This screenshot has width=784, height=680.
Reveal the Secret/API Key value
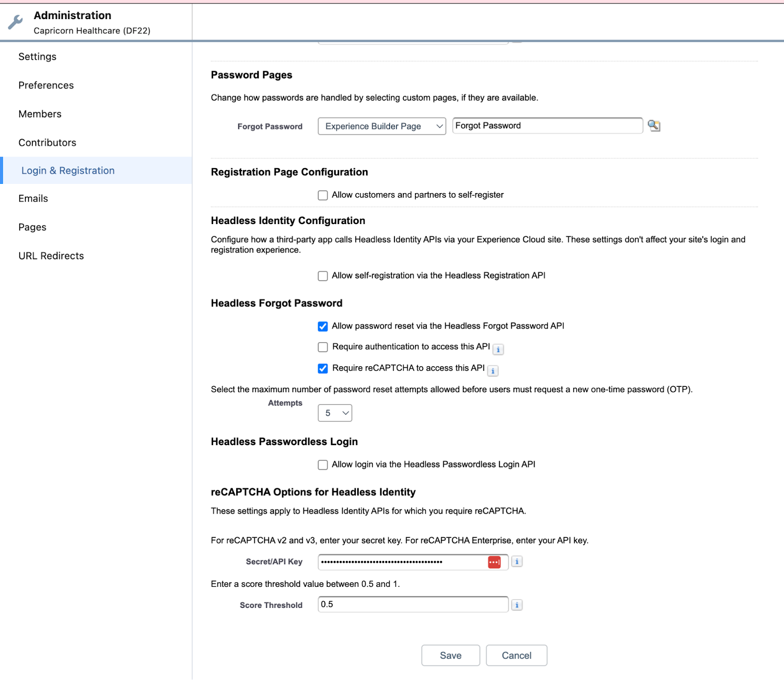494,561
